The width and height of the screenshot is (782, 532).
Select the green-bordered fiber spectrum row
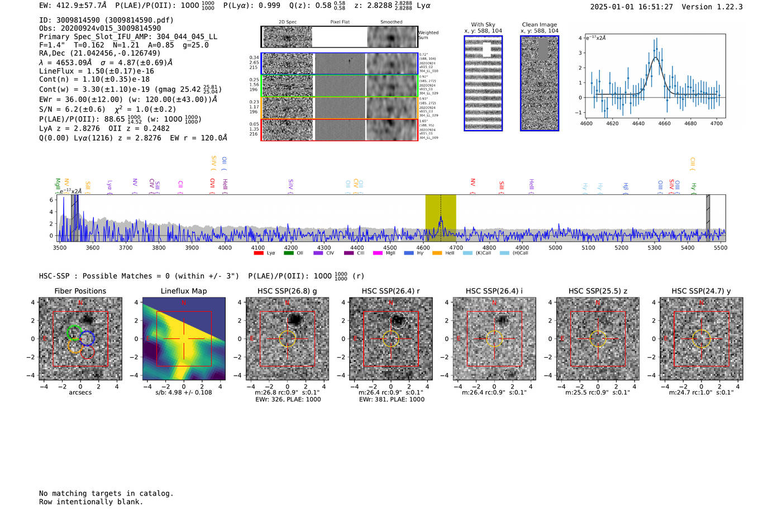click(x=340, y=86)
